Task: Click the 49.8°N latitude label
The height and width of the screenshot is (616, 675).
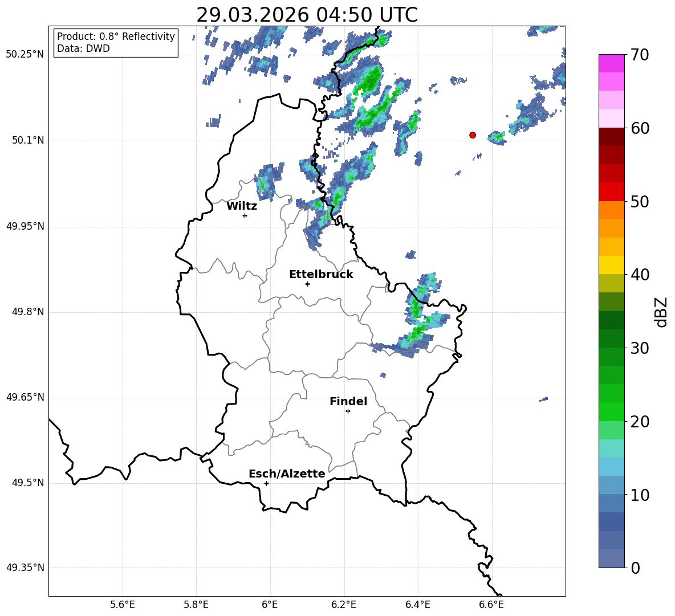Action: pyautogui.click(x=28, y=312)
